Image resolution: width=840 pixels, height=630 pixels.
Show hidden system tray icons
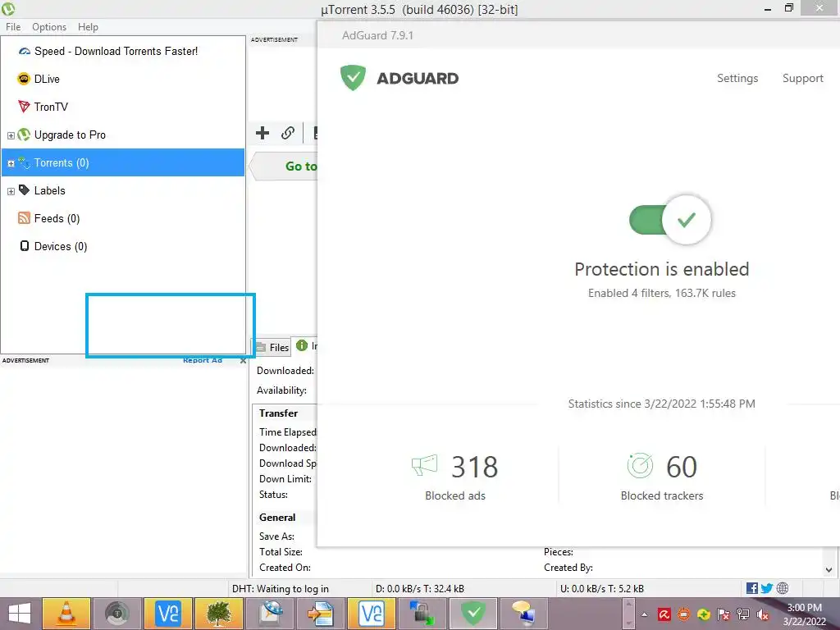pyautogui.click(x=645, y=614)
